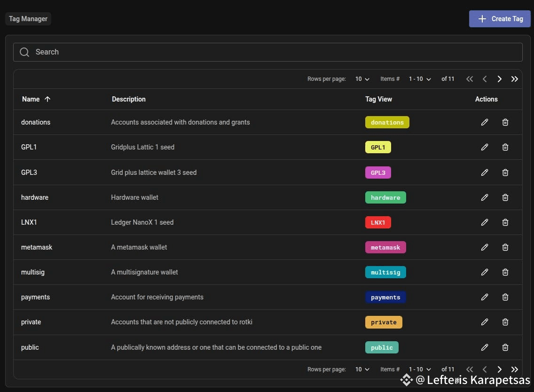The height and width of the screenshot is (392, 534).
Task: Click the Description column header
Action: tap(129, 99)
